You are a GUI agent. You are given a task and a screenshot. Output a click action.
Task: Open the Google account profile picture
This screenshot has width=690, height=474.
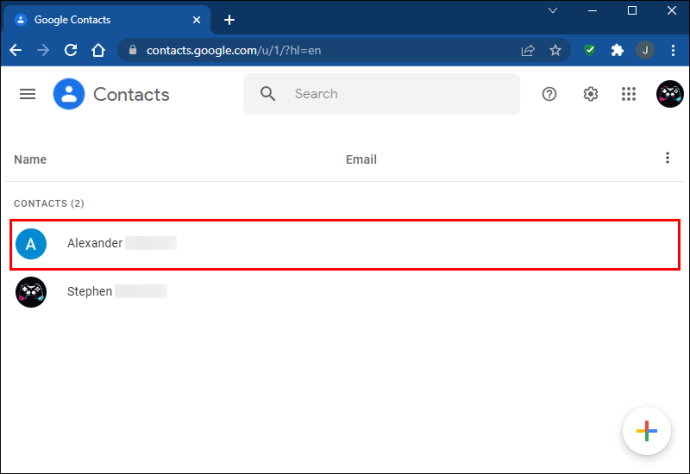point(670,94)
